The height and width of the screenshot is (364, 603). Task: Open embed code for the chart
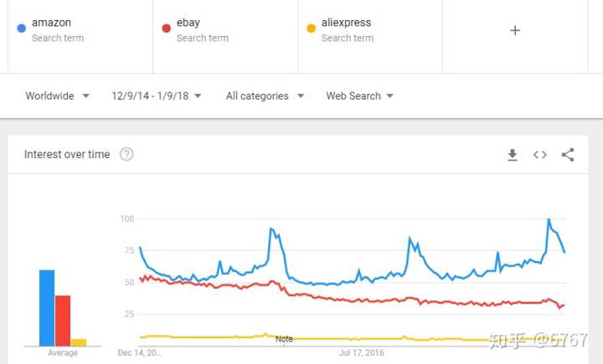(x=540, y=155)
